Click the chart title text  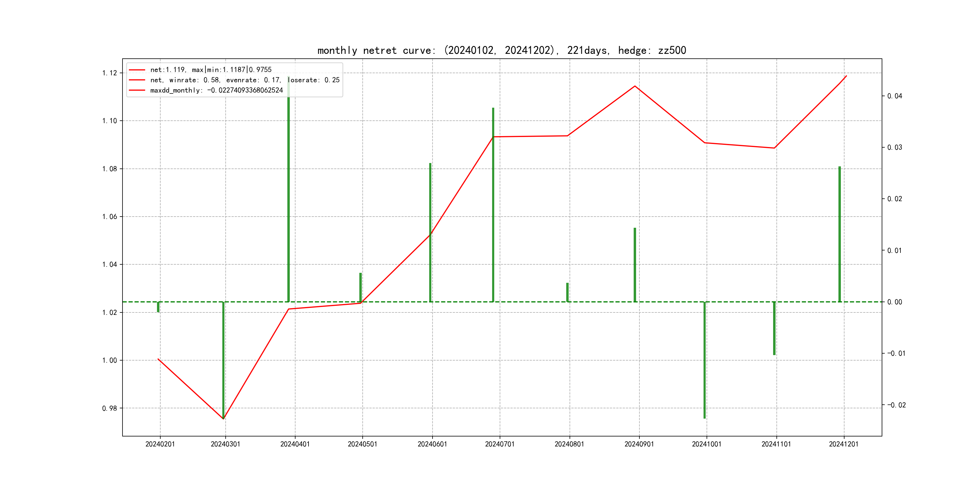(x=501, y=50)
